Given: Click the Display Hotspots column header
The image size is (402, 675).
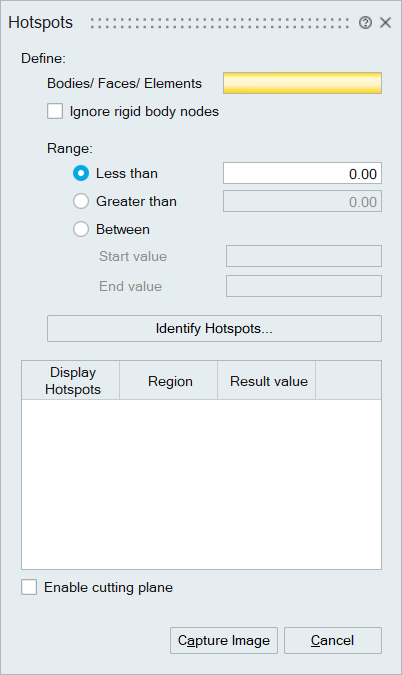Looking at the screenshot, I should pyautogui.click(x=71, y=381).
